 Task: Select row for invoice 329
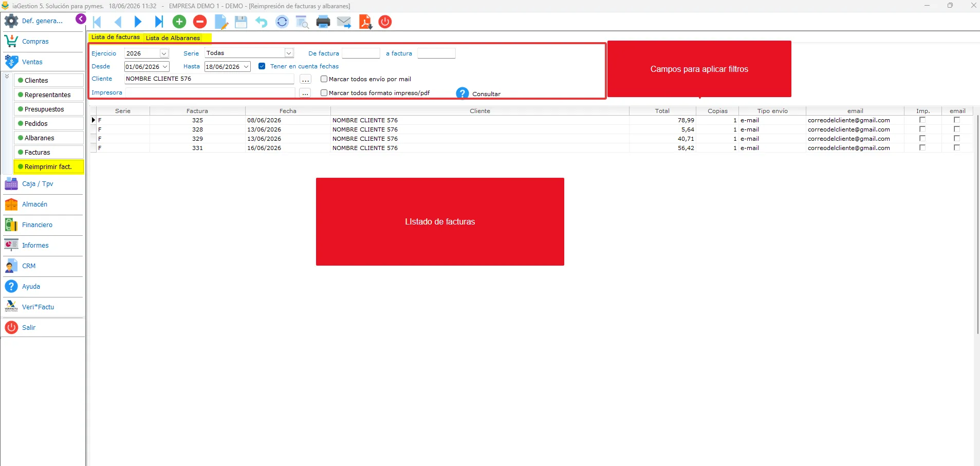(x=531, y=138)
